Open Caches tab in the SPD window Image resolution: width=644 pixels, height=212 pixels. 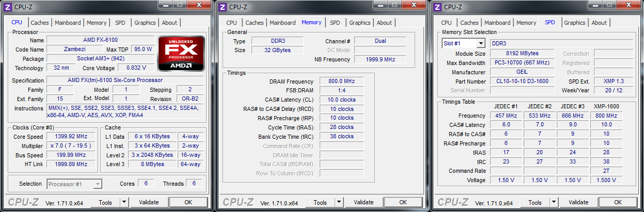tap(469, 23)
